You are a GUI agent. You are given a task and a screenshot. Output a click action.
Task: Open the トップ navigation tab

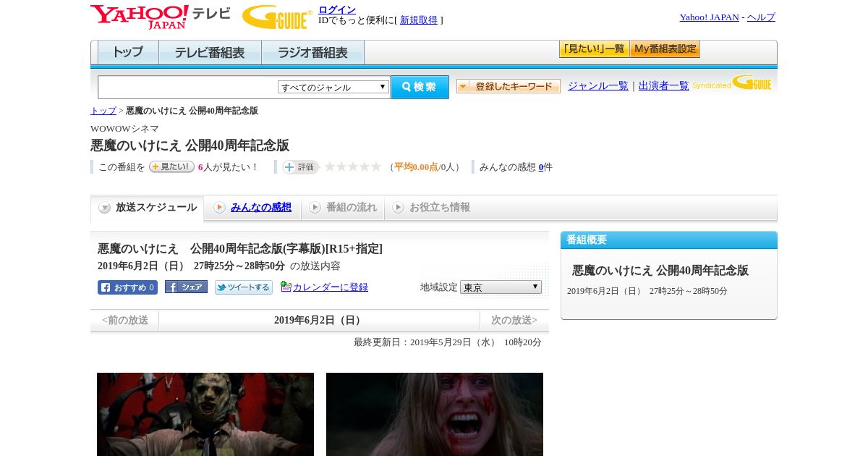[x=128, y=53]
